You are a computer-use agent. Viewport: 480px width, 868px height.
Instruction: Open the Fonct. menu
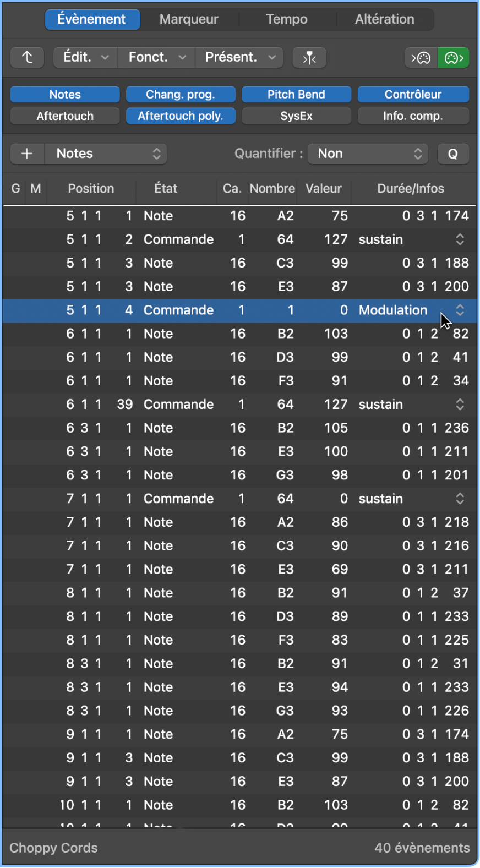coord(157,57)
